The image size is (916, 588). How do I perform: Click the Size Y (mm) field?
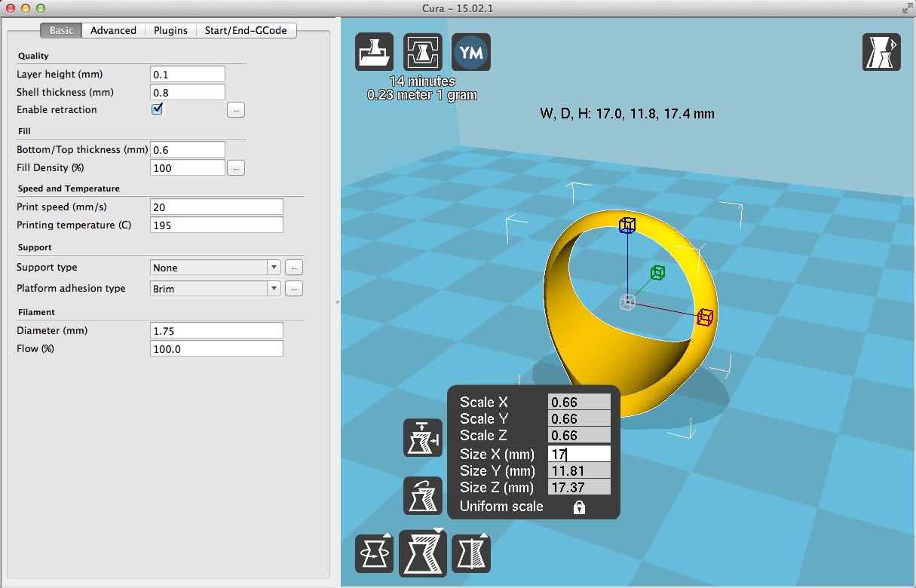(x=579, y=470)
